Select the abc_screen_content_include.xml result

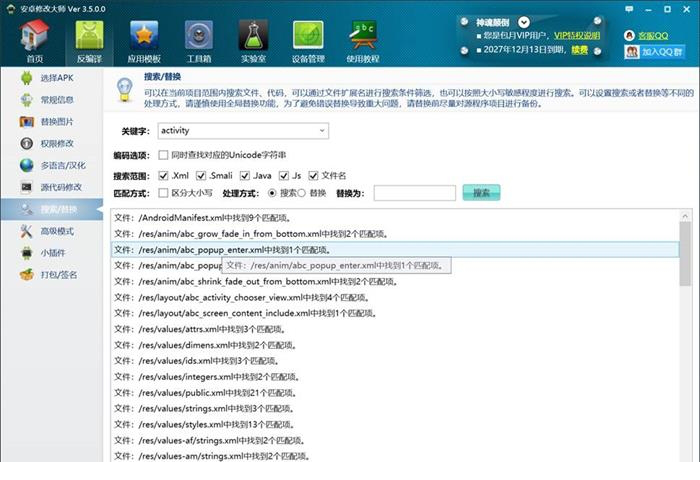pos(395,313)
